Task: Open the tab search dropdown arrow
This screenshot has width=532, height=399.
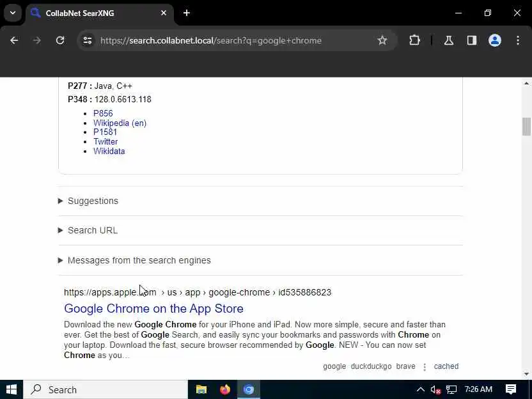Action: [x=13, y=13]
